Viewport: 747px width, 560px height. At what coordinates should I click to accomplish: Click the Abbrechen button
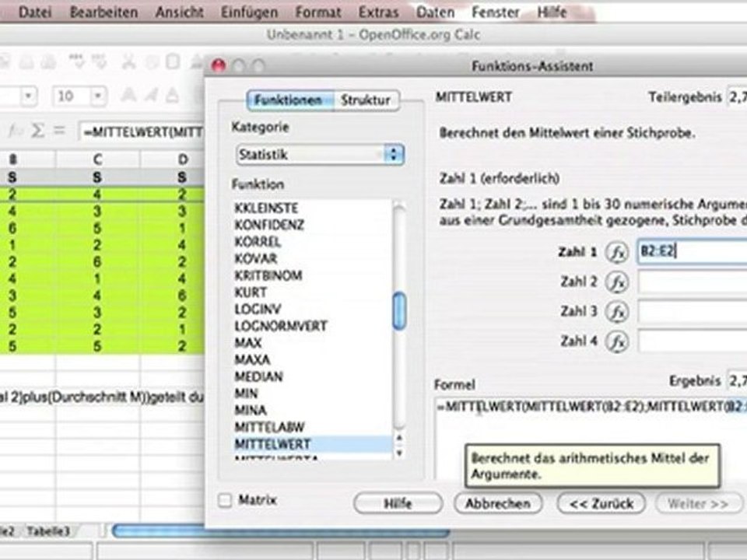point(498,503)
